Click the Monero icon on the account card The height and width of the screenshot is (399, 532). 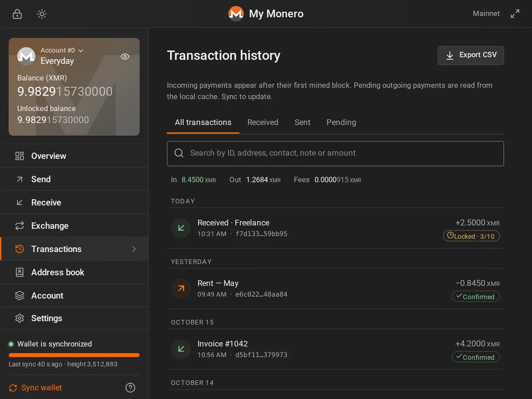pyautogui.click(x=26, y=56)
